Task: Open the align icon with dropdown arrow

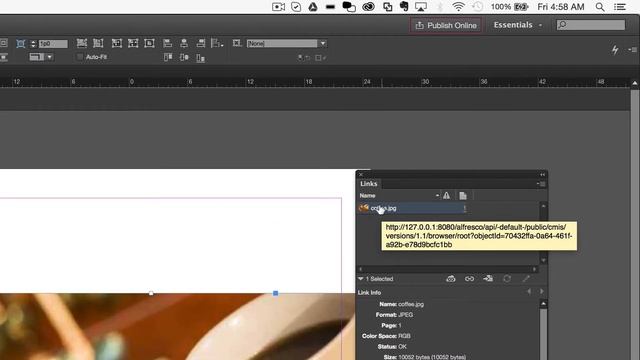Action: (217, 43)
